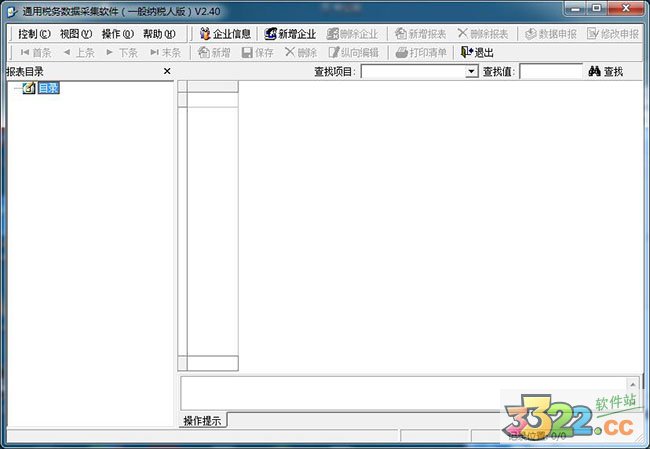
Task: Expand the 查找项目 dropdown arrow
Action: pos(471,71)
